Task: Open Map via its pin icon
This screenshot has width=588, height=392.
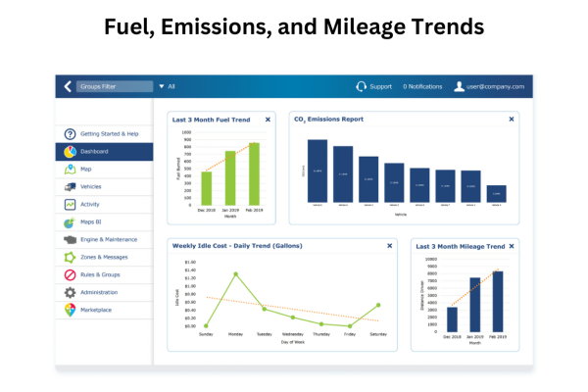Action: (x=70, y=170)
